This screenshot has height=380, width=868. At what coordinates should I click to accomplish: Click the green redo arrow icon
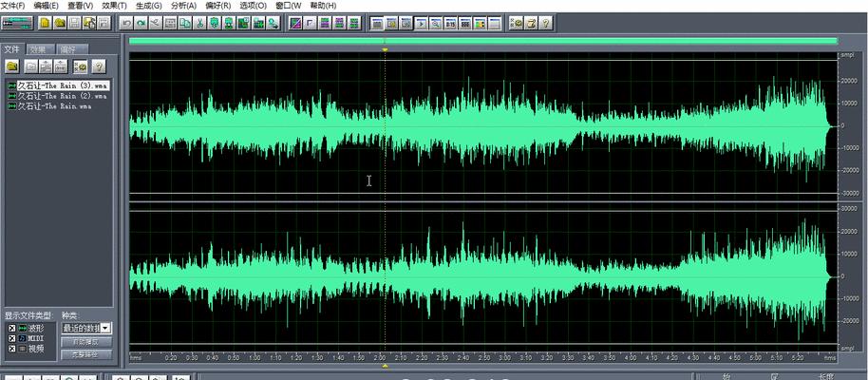[x=142, y=23]
